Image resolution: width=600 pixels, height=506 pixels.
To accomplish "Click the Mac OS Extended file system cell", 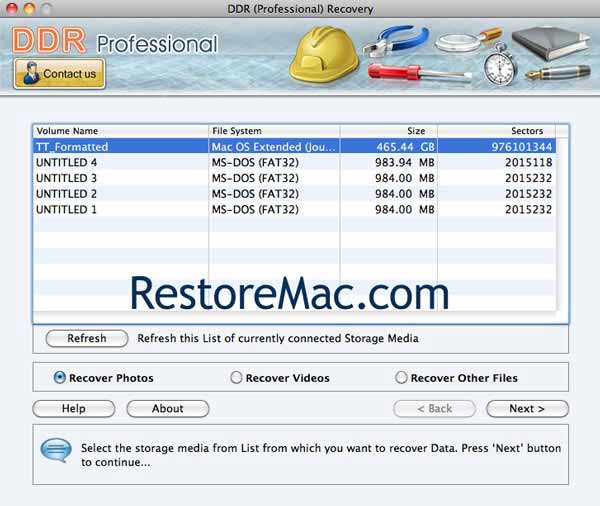I will 274,147.
